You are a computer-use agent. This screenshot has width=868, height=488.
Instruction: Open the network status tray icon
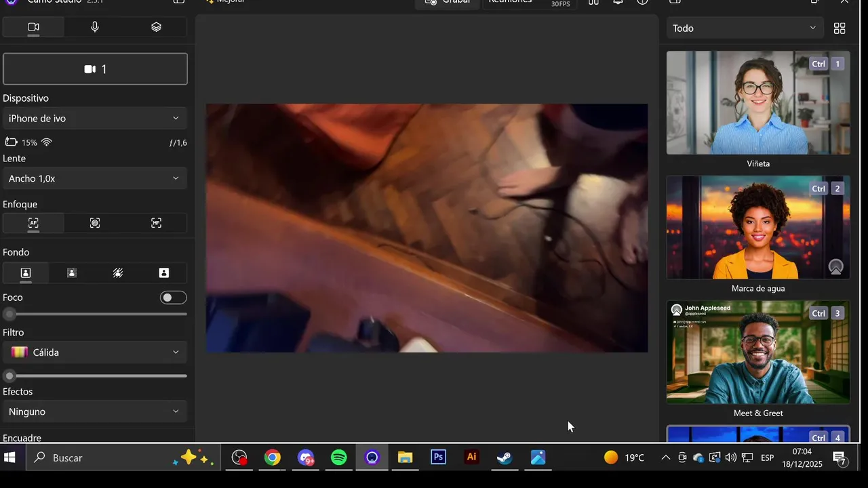(x=747, y=457)
